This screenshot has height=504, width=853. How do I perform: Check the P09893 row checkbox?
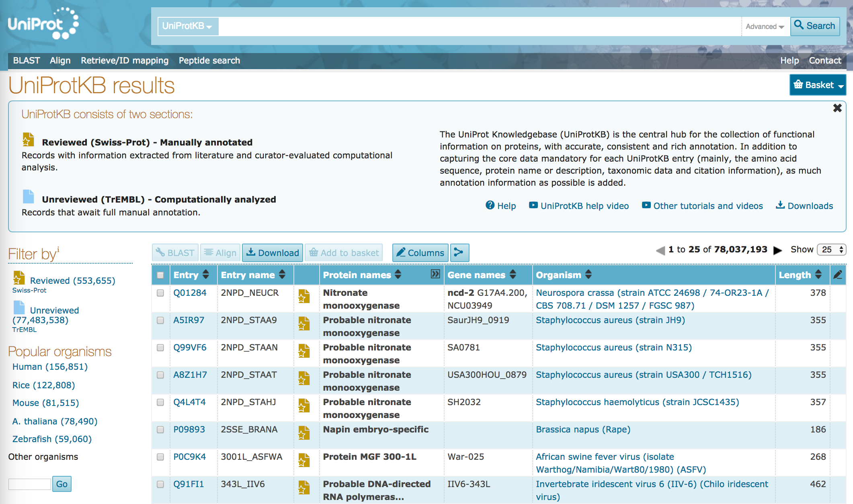coord(160,430)
